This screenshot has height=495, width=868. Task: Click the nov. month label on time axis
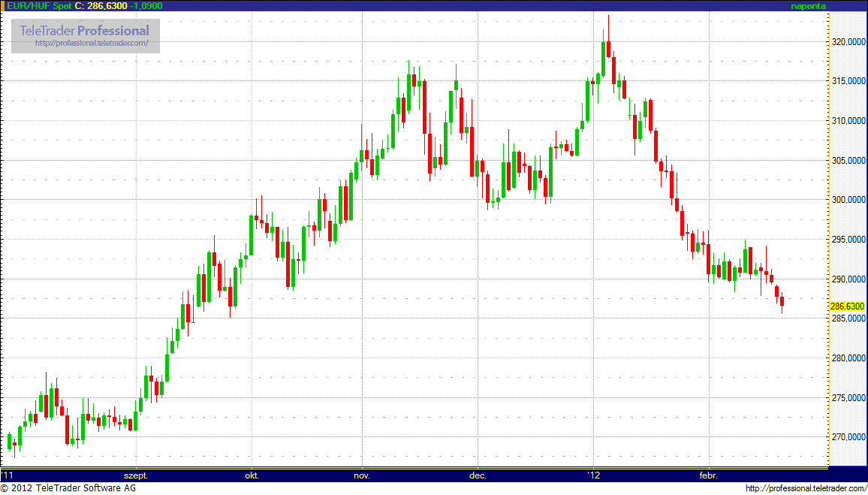[361, 475]
